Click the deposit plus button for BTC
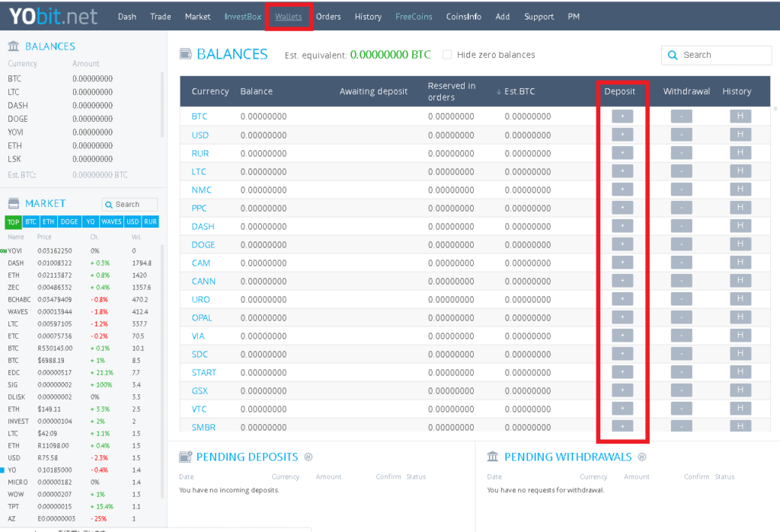This screenshot has width=780, height=532. 622,116
